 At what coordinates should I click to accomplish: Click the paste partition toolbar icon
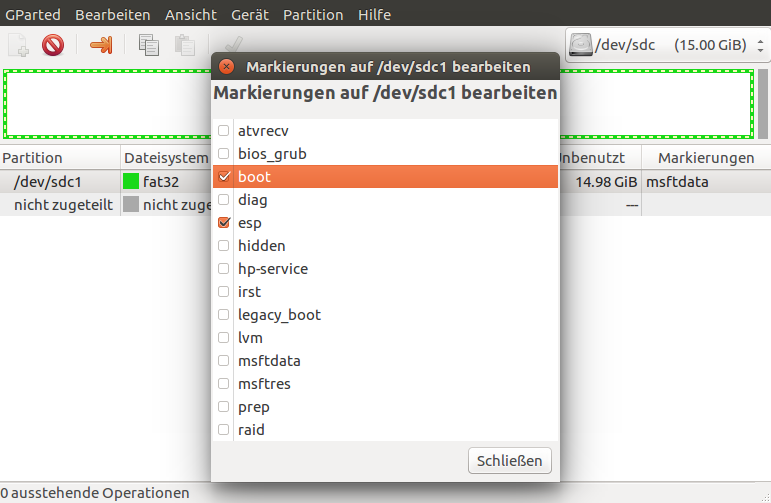tap(184, 45)
